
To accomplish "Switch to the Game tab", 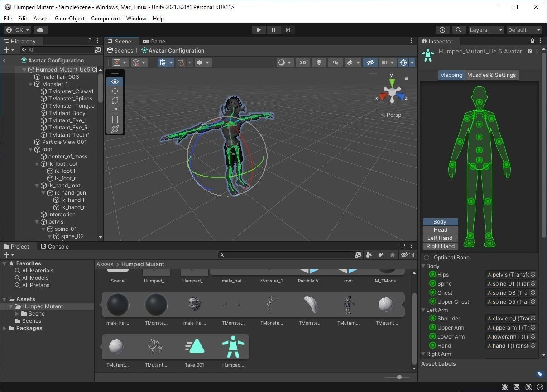I will click(x=154, y=41).
